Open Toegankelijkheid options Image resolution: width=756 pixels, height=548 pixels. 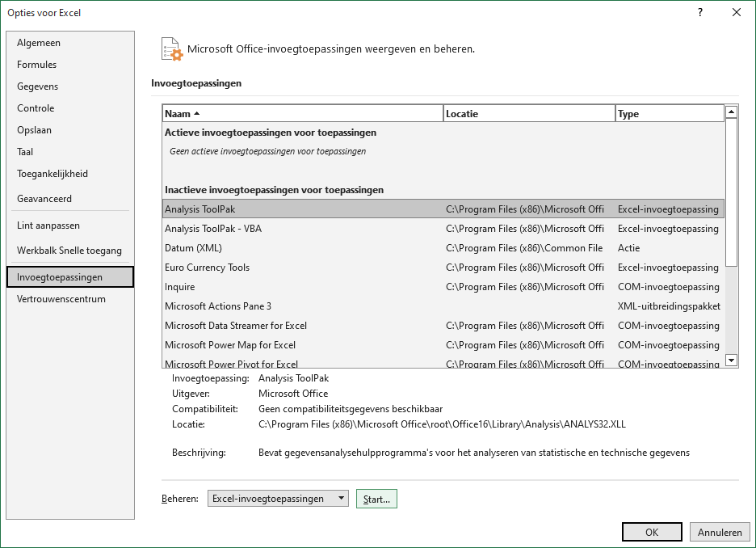coord(70,174)
